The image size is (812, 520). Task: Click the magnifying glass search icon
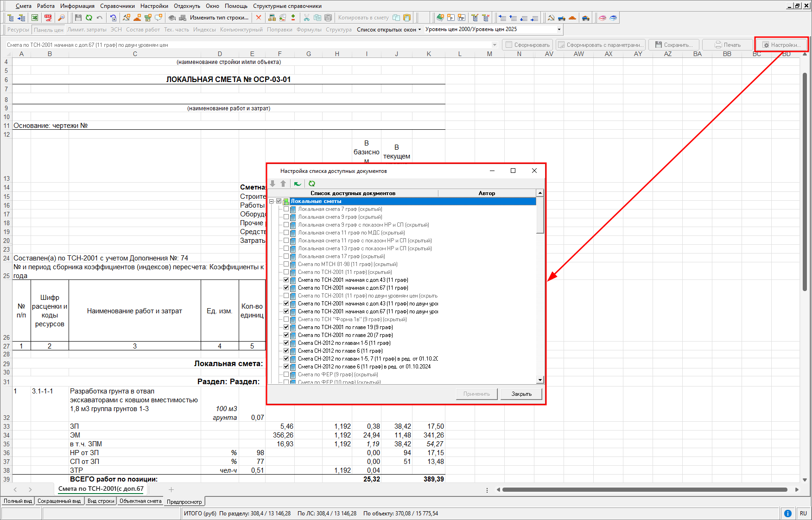(61, 18)
